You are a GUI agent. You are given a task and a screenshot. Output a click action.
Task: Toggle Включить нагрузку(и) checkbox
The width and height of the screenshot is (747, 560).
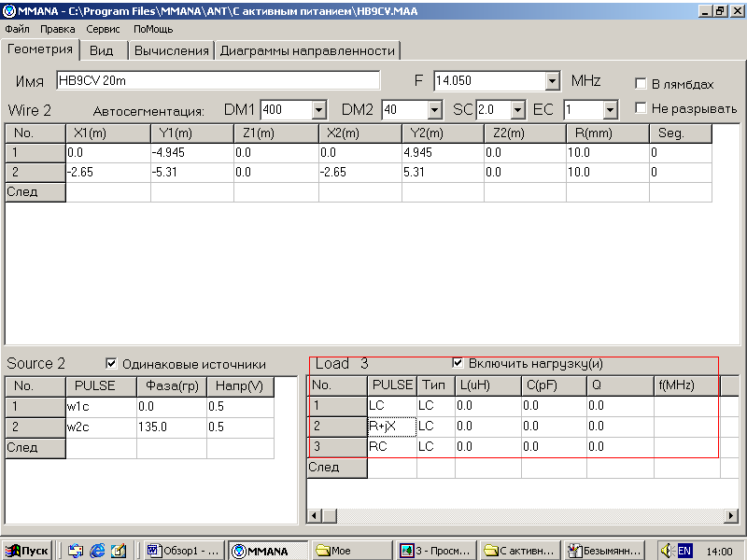pos(458,363)
